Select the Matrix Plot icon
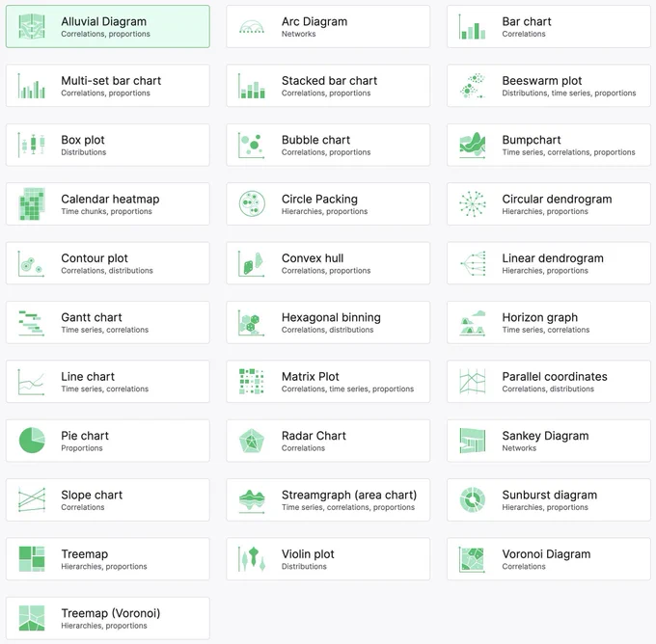Viewport: 656px width, 644px height. [x=252, y=382]
